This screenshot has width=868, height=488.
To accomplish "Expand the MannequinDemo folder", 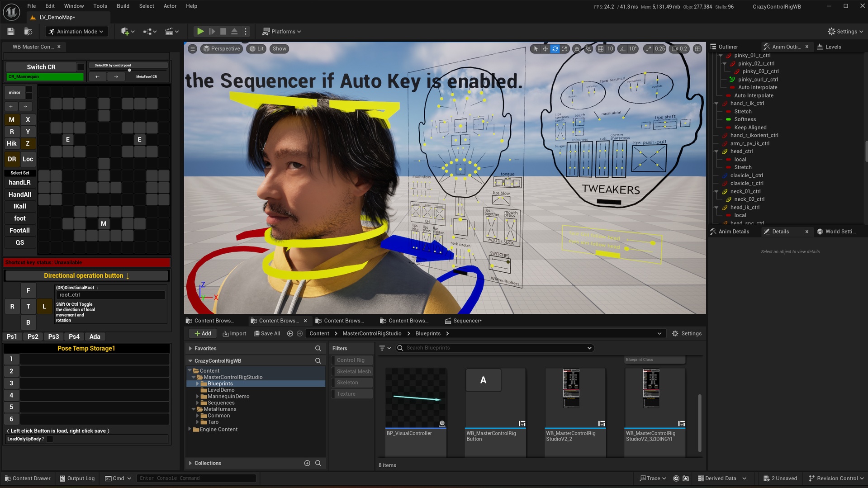I will tap(198, 397).
